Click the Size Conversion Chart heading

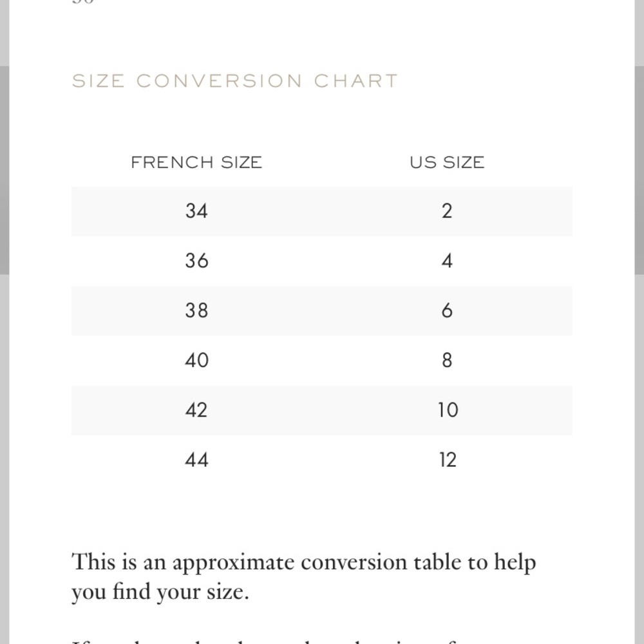(235, 81)
